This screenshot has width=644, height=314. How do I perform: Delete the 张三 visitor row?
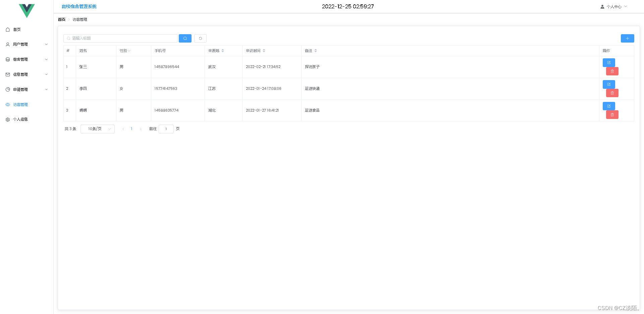(612, 71)
